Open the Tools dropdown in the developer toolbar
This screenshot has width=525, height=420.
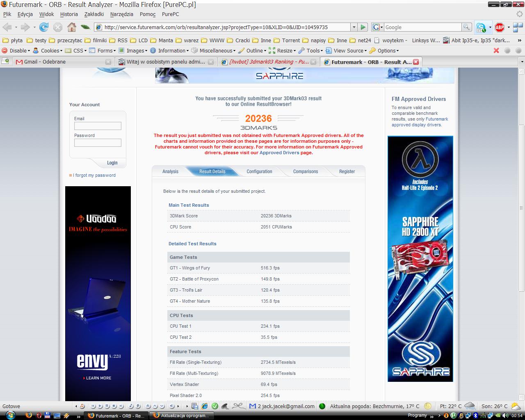[x=310, y=50]
